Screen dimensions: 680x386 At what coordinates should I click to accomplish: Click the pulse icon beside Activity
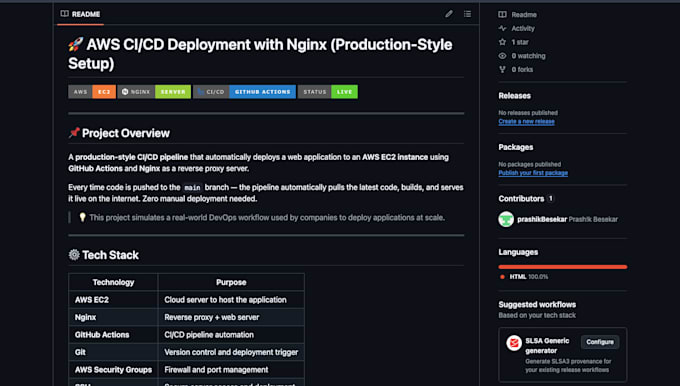(x=502, y=28)
